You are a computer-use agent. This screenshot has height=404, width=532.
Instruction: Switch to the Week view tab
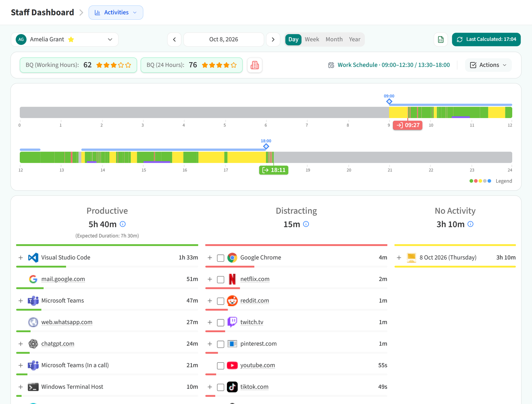pos(312,39)
